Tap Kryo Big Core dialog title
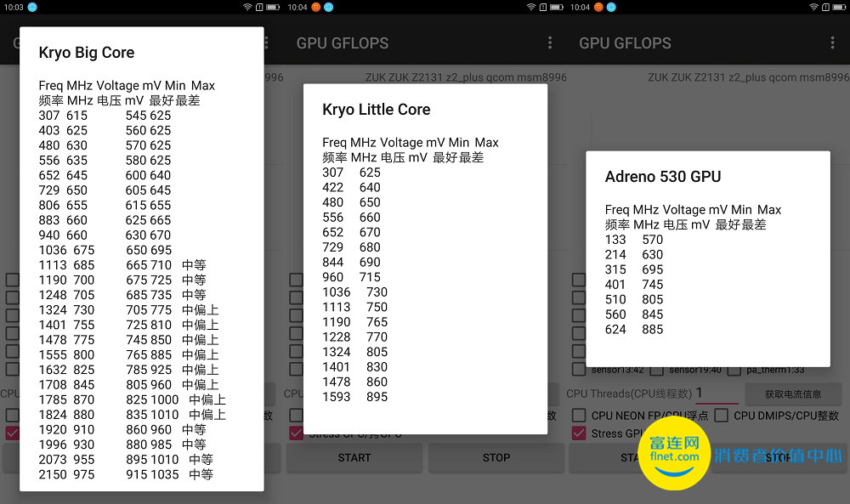 click(87, 53)
